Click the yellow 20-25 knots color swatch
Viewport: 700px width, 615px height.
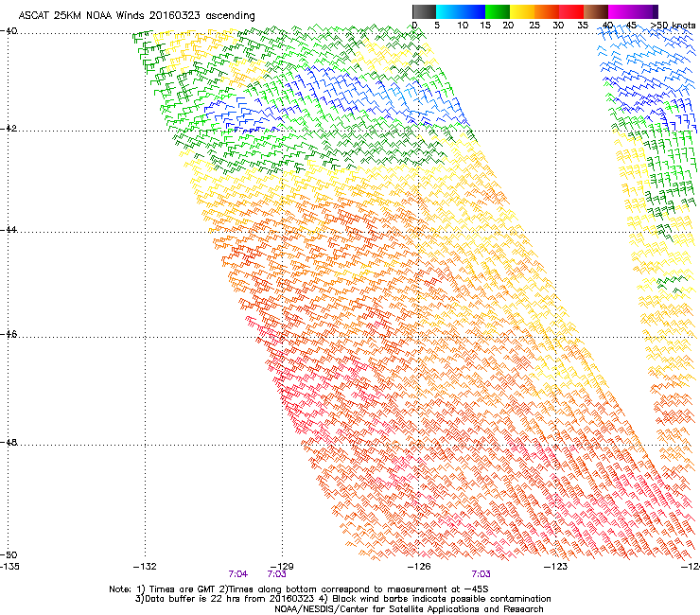coord(522,11)
